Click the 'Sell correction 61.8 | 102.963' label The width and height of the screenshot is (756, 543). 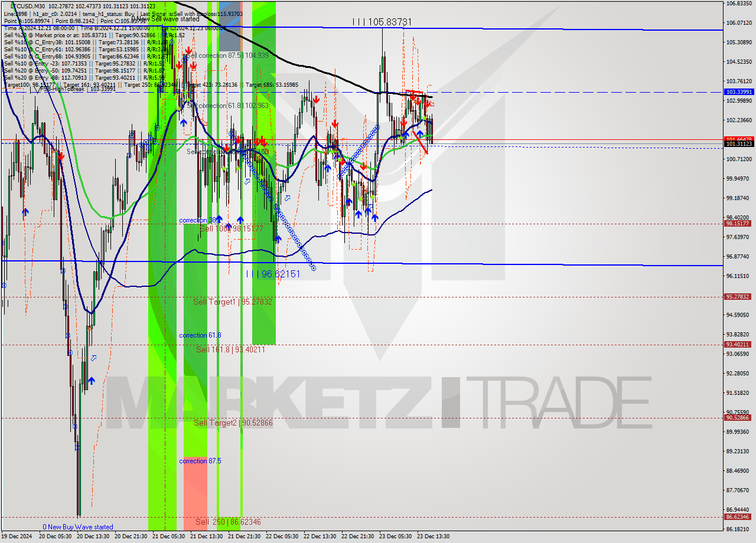pyautogui.click(x=228, y=106)
